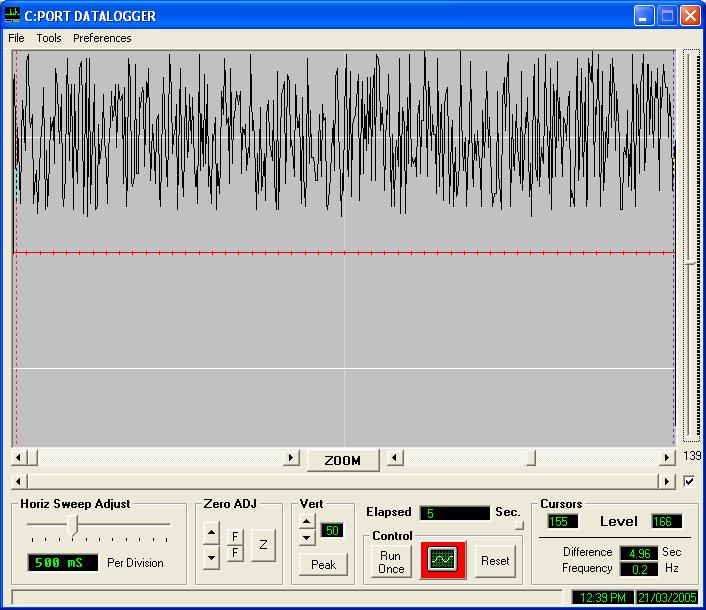Click Zero ADJ down arrow
The width and height of the screenshot is (706, 610).
click(211, 557)
